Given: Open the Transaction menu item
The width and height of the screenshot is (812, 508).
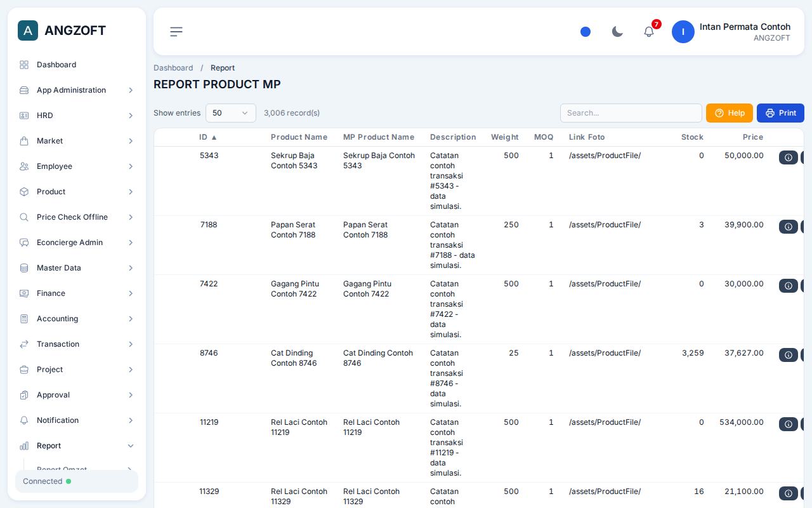Looking at the screenshot, I should point(77,344).
